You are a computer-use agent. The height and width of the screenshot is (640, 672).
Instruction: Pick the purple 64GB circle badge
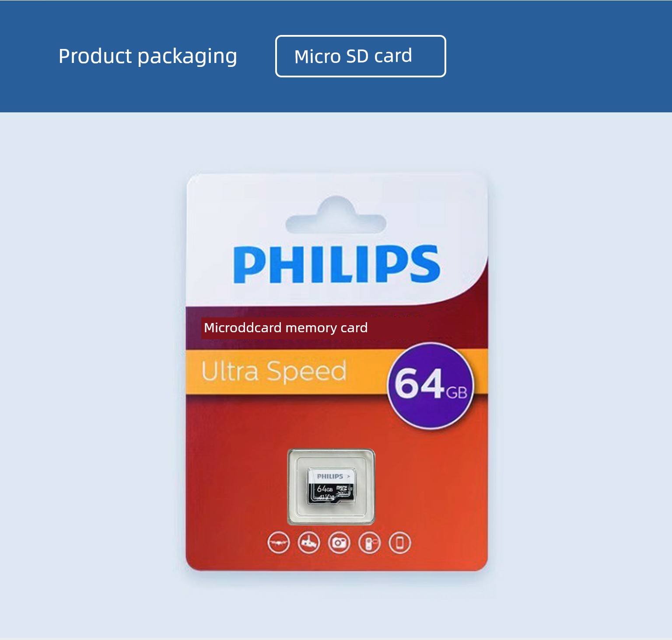coord(430,386)
